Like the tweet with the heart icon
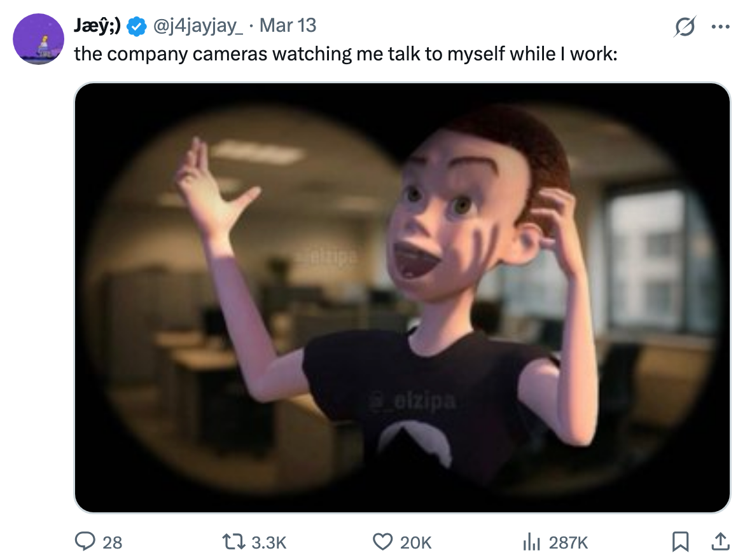 [x=382, y=542]
